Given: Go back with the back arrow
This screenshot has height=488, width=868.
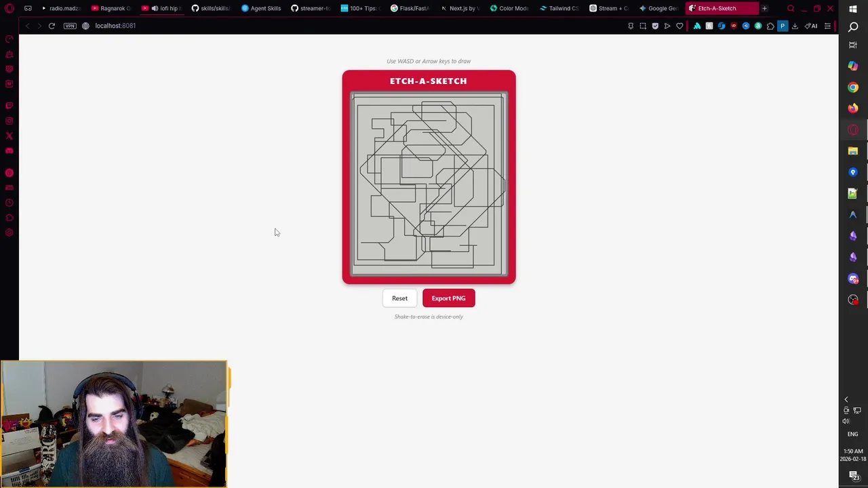Looking at the screenshot, I should click(x=27, y=26).
